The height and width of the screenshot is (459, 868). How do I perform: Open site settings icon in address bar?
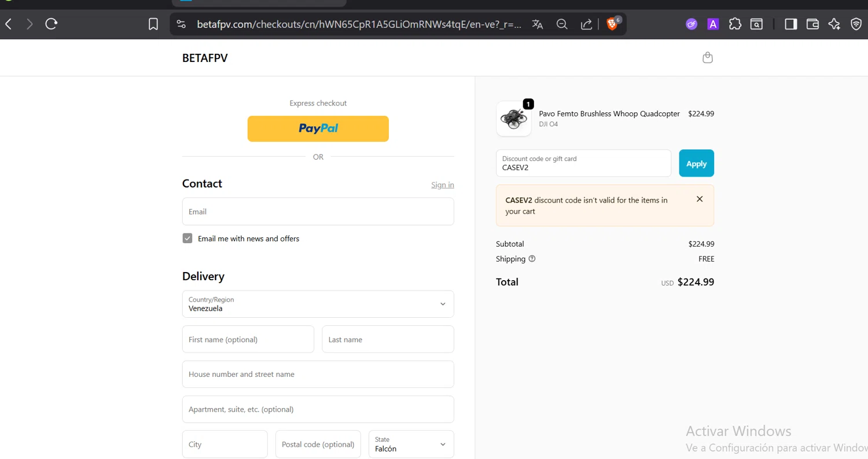click(181, 24)
